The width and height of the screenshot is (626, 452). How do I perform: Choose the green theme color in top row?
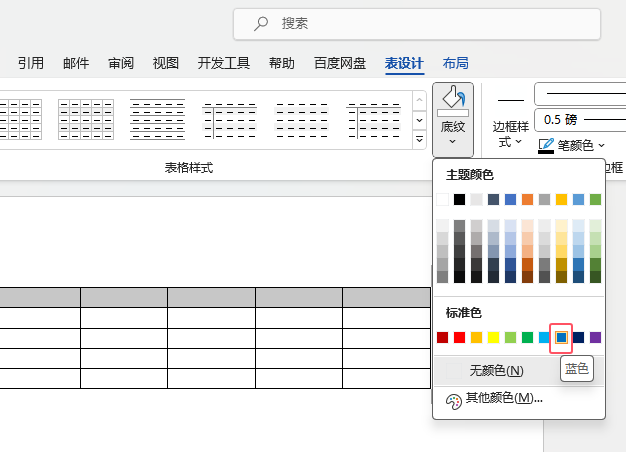pyautogui.click(x=595, y=199)
